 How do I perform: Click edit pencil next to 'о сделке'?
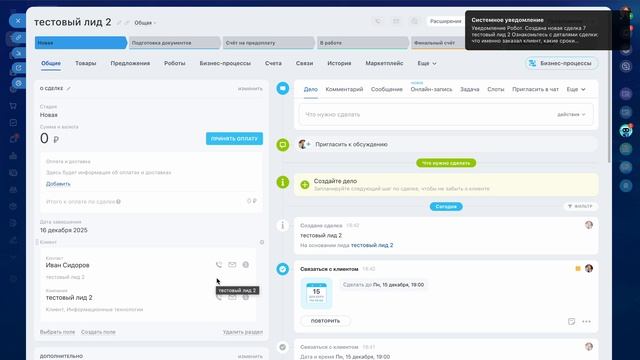coord(69,88)
